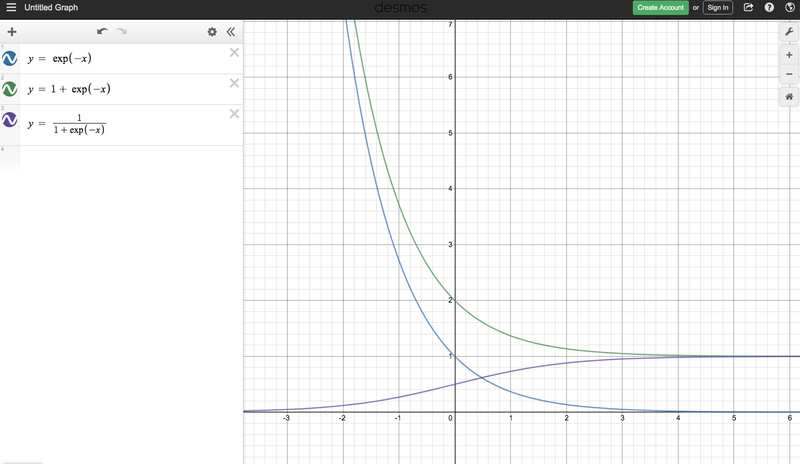Toggle visibility of y = 1 + exp(-x) curve
This screenshot has width=800, height=464.
[x=10, y=89]
